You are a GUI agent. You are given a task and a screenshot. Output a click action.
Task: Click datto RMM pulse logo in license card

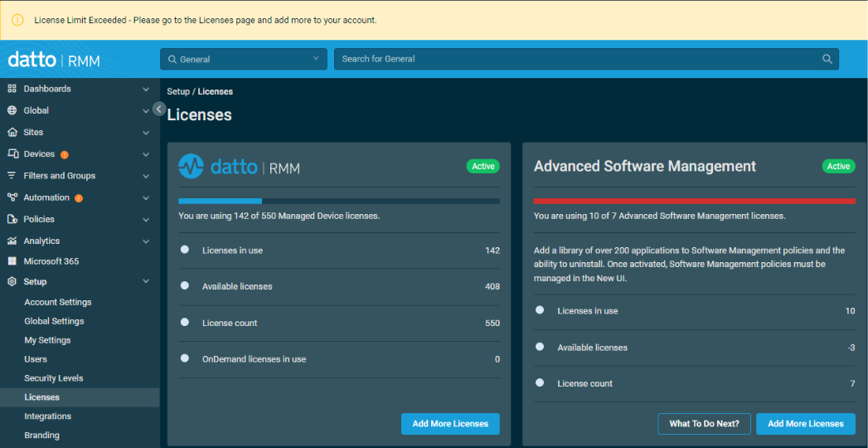pos(191,166)
